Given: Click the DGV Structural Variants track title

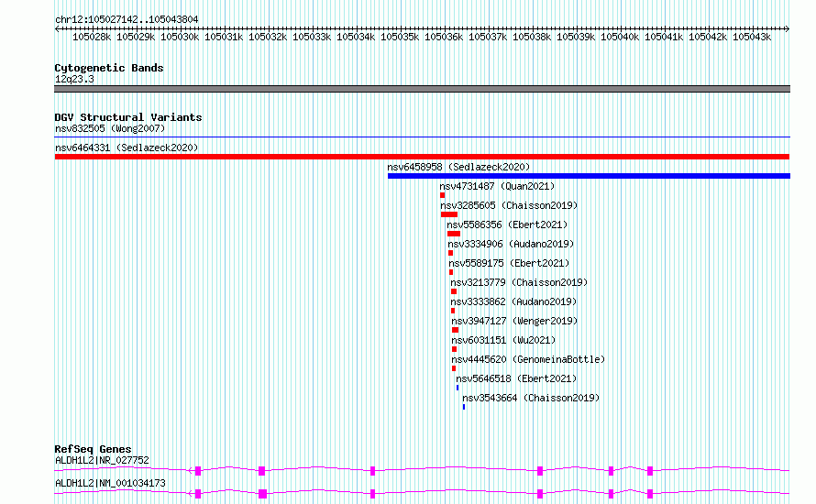Looking at the screenshot, I should point(128,117).
